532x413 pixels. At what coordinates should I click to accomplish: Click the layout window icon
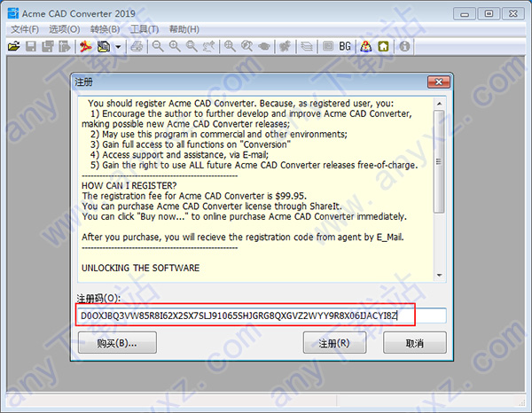(x=328, y=46)
